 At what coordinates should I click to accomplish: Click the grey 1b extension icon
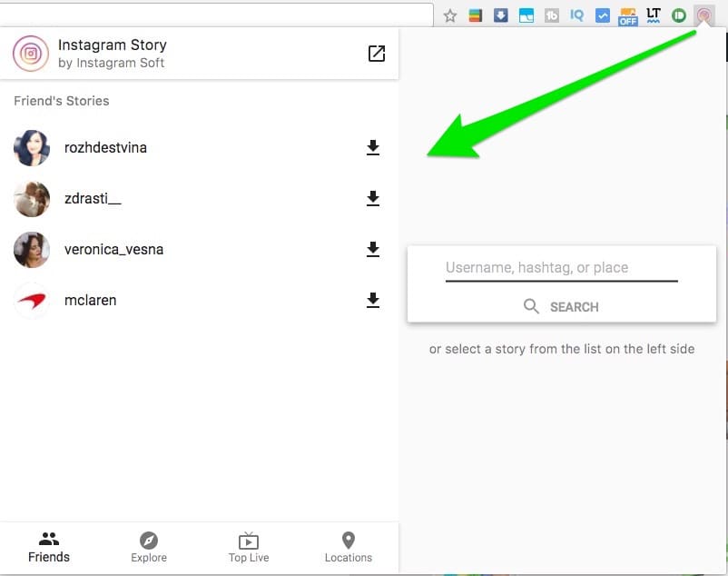click(552, 15)
